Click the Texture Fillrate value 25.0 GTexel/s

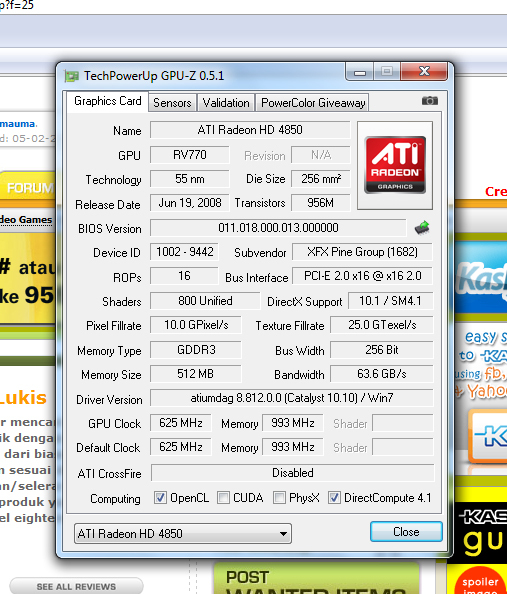(x=382, y=325)
